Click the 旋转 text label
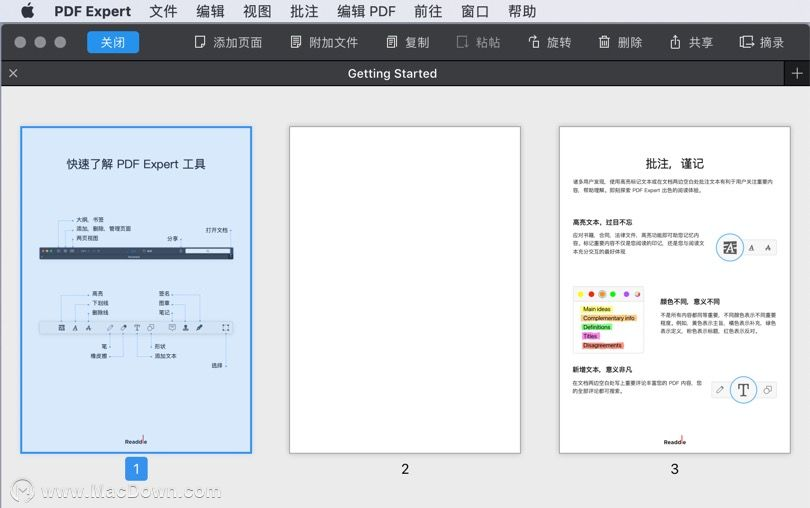 559,43
